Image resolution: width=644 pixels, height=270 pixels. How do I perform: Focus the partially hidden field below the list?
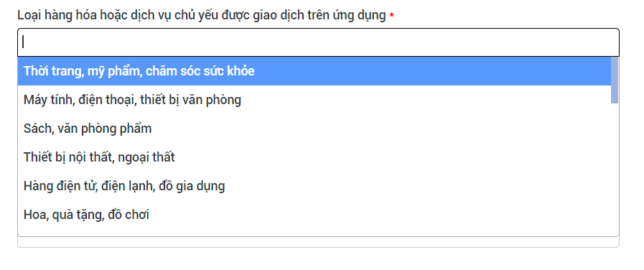click(x=318, y=242)
